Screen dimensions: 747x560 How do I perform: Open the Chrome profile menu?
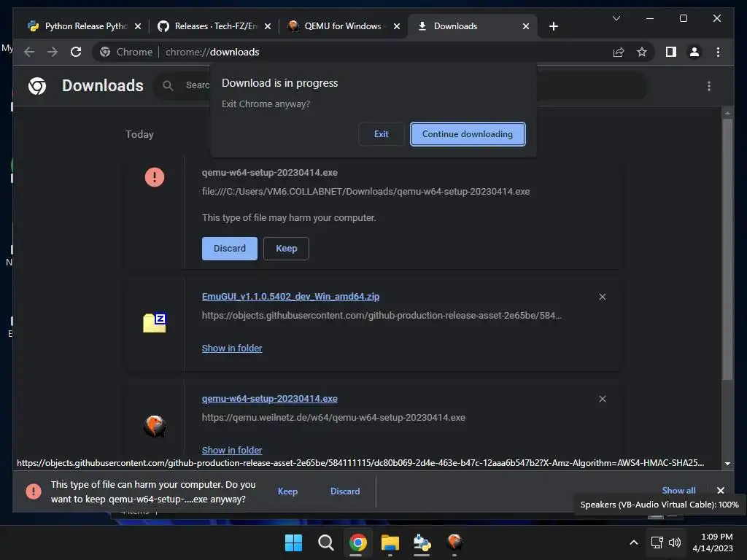(694, 52)
